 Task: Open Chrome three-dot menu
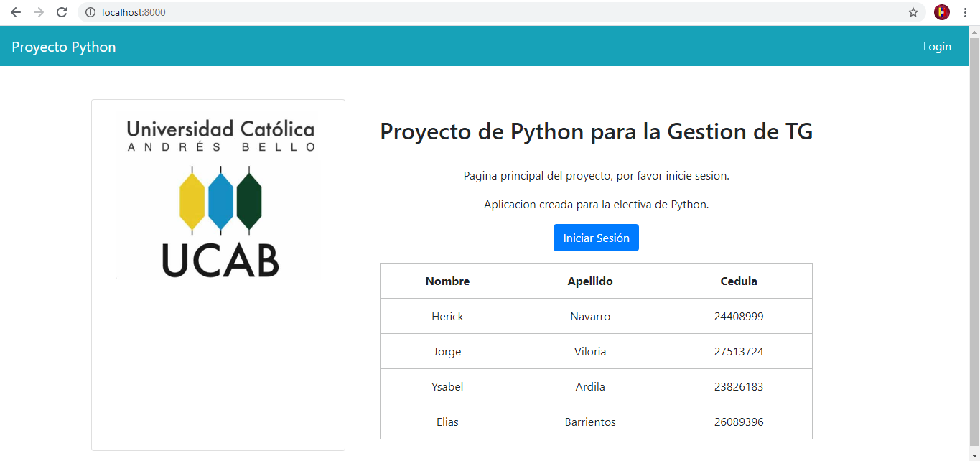965,12
